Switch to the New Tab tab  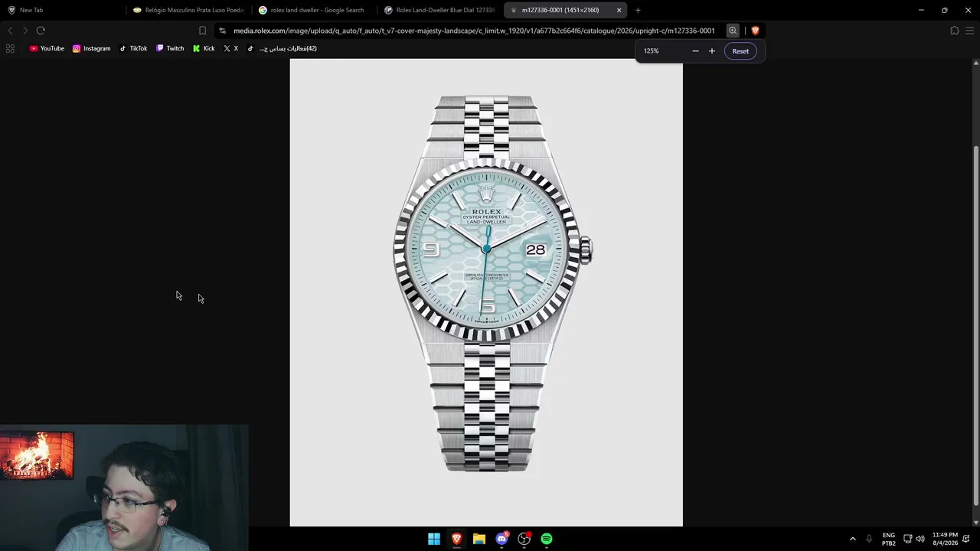(x=61, y=10)
